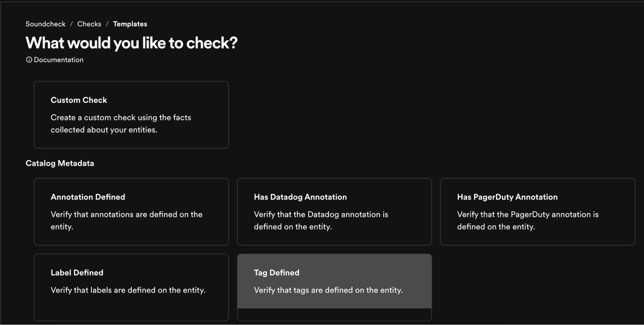
Task: Open the Checks breadcrumb link
Action: point(89,24)
